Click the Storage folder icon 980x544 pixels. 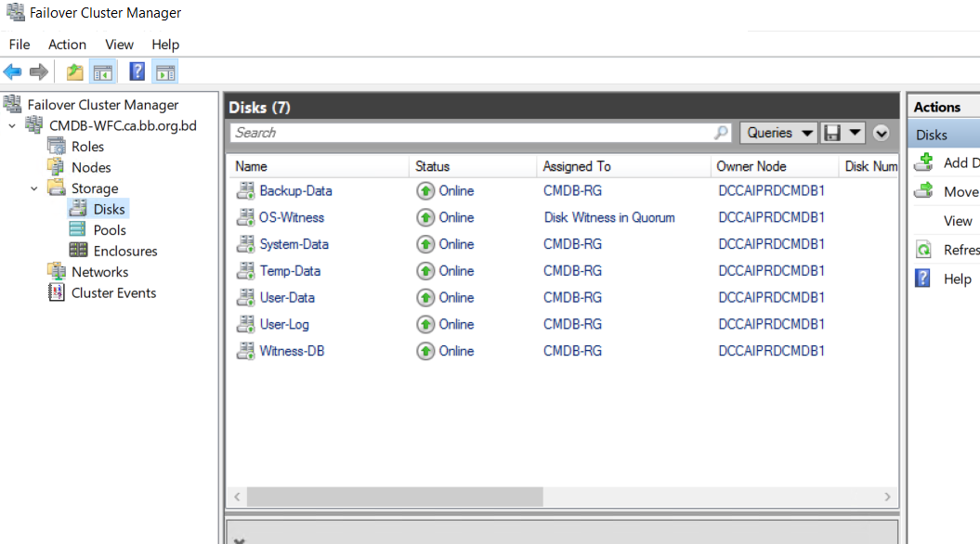tap(57, 188)
